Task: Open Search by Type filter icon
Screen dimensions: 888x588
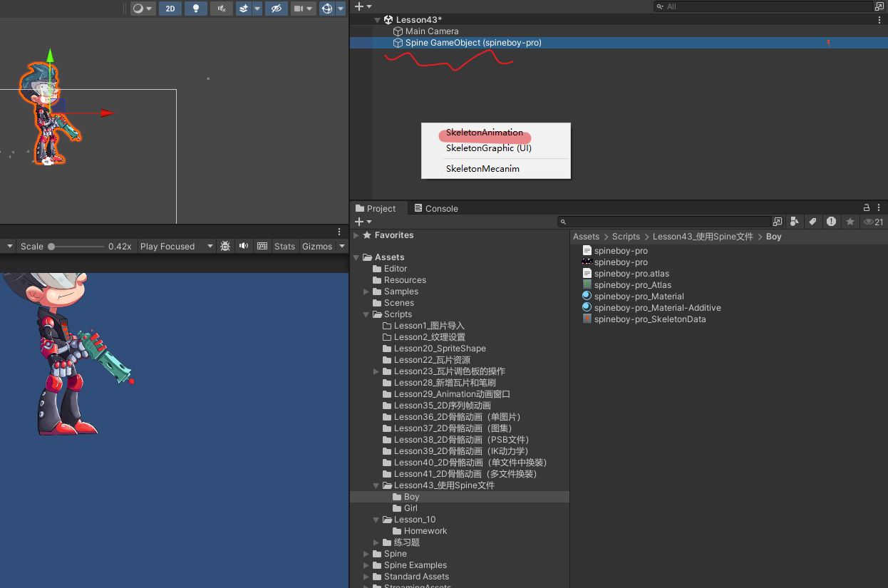Action: click(795, 222)
